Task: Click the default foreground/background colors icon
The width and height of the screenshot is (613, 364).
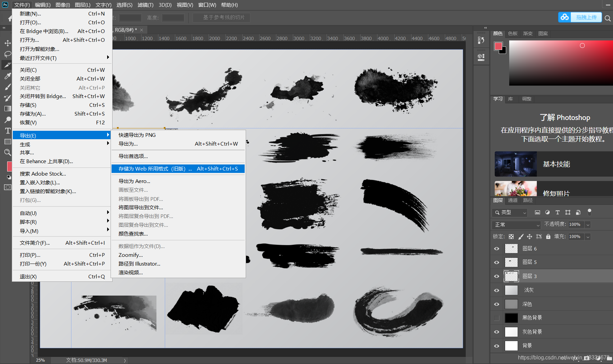Action: [x=9, y=177]
